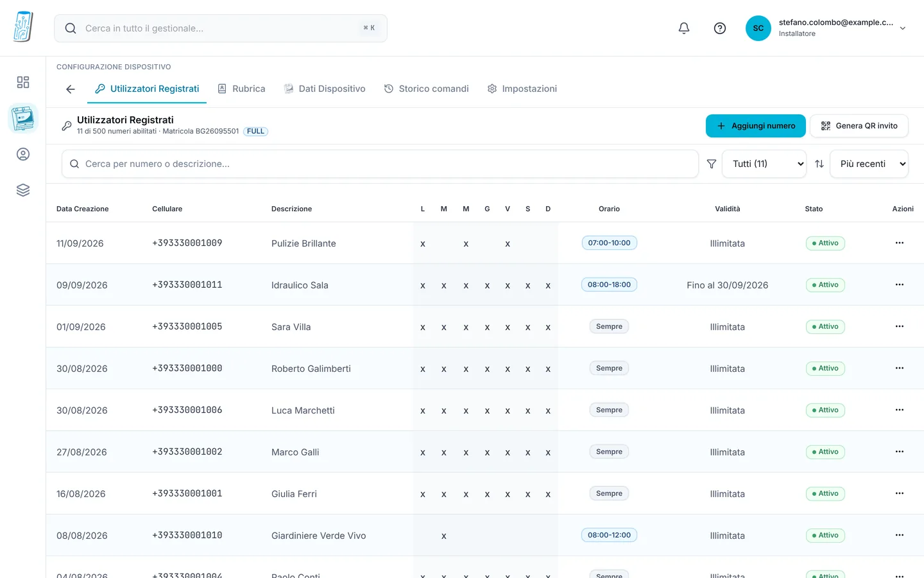This screenshot has height=578, width=924.
Task: Open the Impostazioni tab
Action: coord(522,89)
